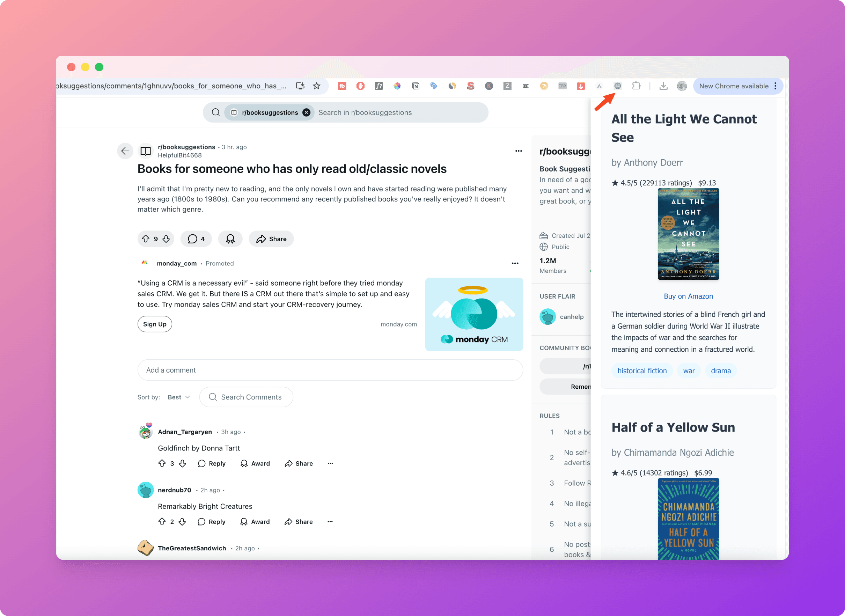Click the install app icon in address bar
Viewport: 845px width, 616px height.
tap(300, 86)
